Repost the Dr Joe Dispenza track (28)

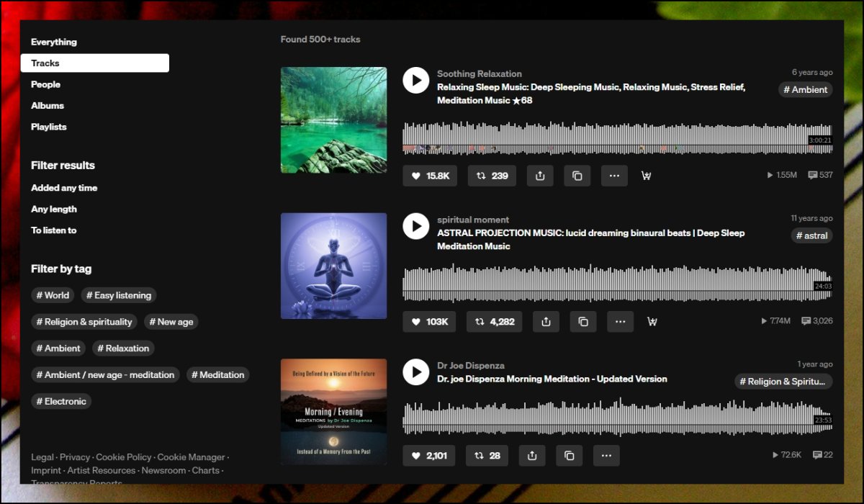click(x=487, y=456)
